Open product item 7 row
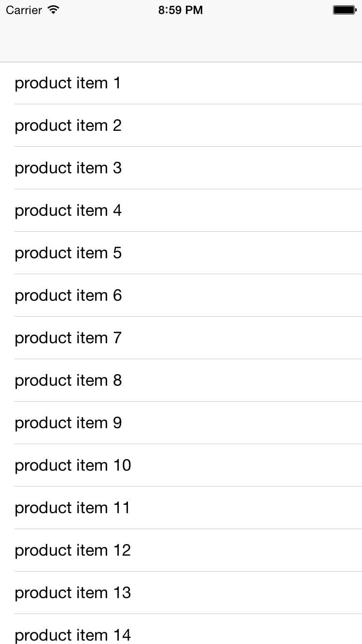 (68, 338)
